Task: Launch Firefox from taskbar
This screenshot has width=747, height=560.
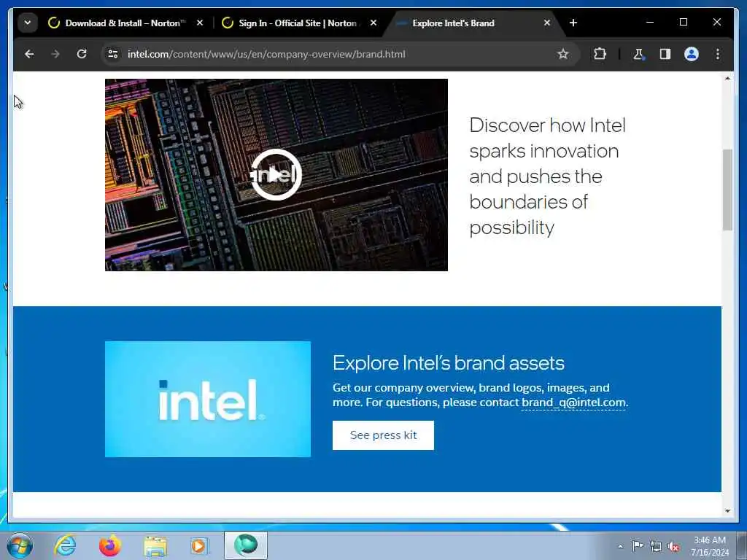Action: (110, 545)
